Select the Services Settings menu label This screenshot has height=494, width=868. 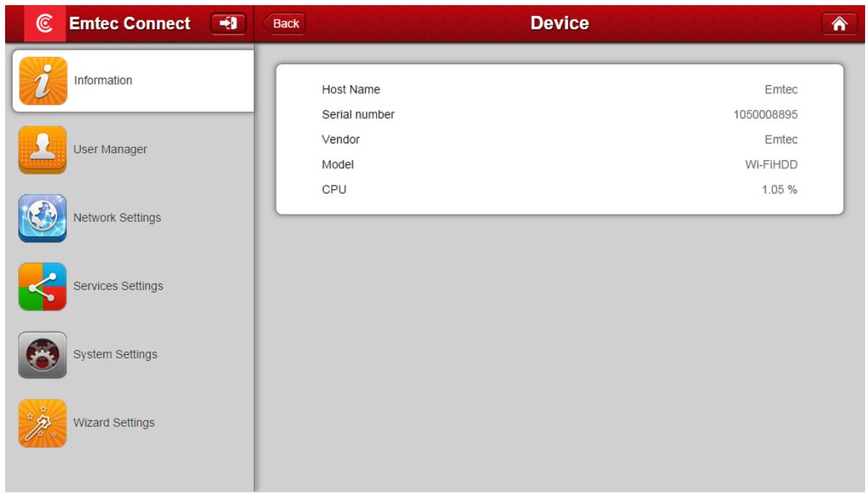click(118, 286)
